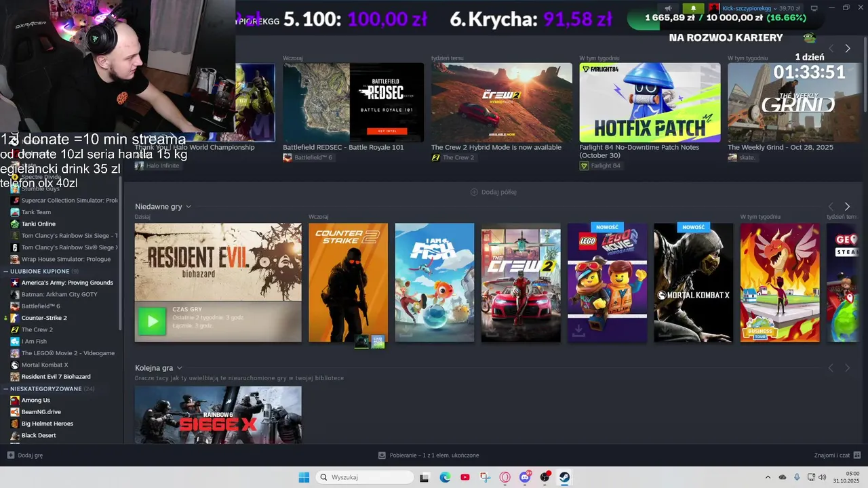The height and width of the screenshot is (488, 868).
Task: Open Battlefield REDSEC Battle Royale 101 news
Action: point(353,102)
